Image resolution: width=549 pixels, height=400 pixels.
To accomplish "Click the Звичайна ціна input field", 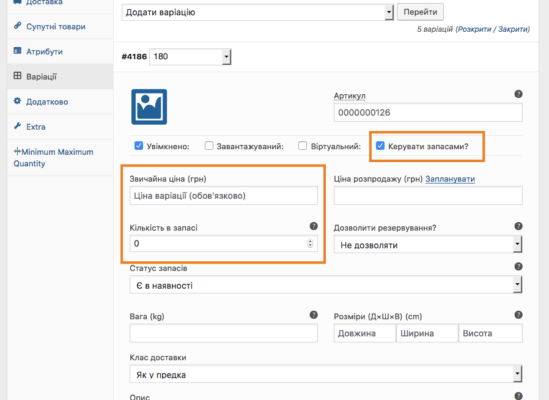I will pos(223,195).
